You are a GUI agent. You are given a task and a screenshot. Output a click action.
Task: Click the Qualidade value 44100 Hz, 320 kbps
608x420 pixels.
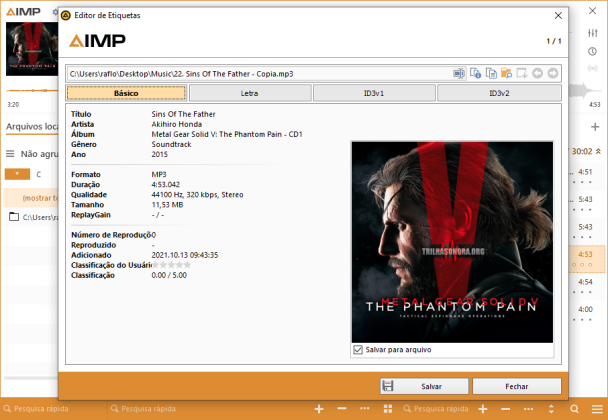(197, 195)
